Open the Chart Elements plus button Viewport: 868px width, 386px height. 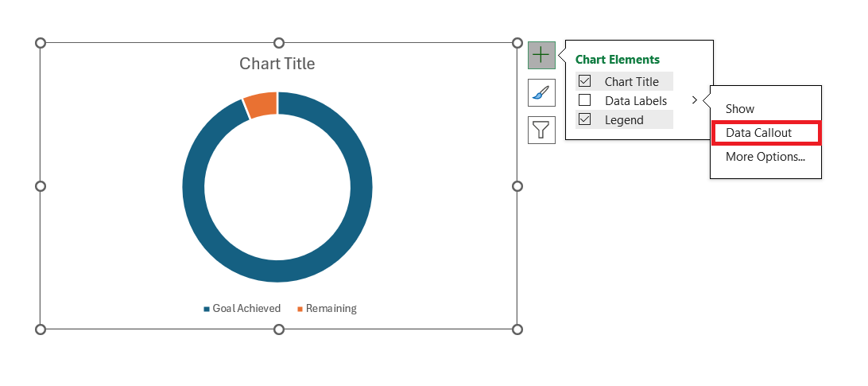pos(541,55)
